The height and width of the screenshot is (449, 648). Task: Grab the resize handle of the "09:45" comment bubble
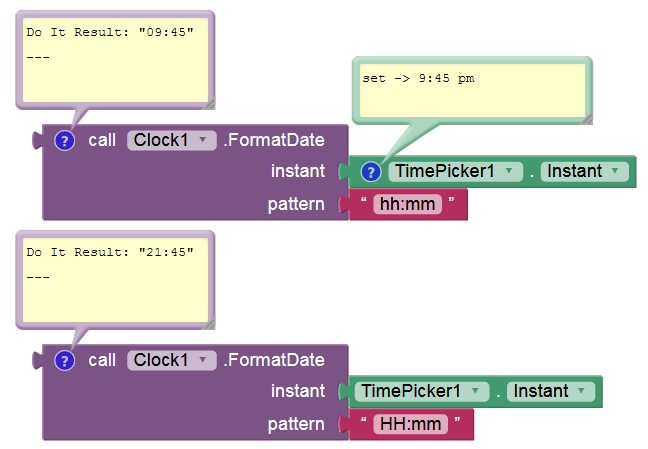tap(206, 101)
